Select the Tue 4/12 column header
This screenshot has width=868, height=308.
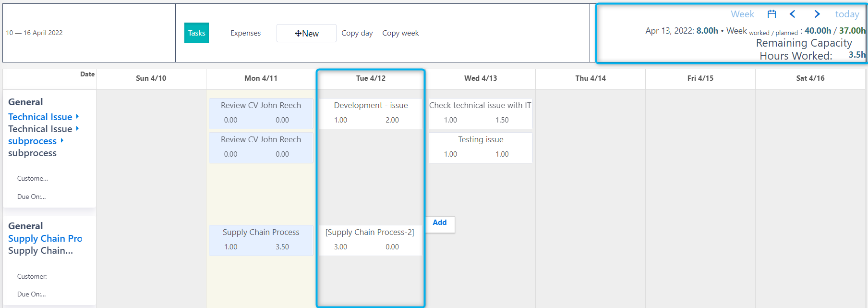point(371,78)
